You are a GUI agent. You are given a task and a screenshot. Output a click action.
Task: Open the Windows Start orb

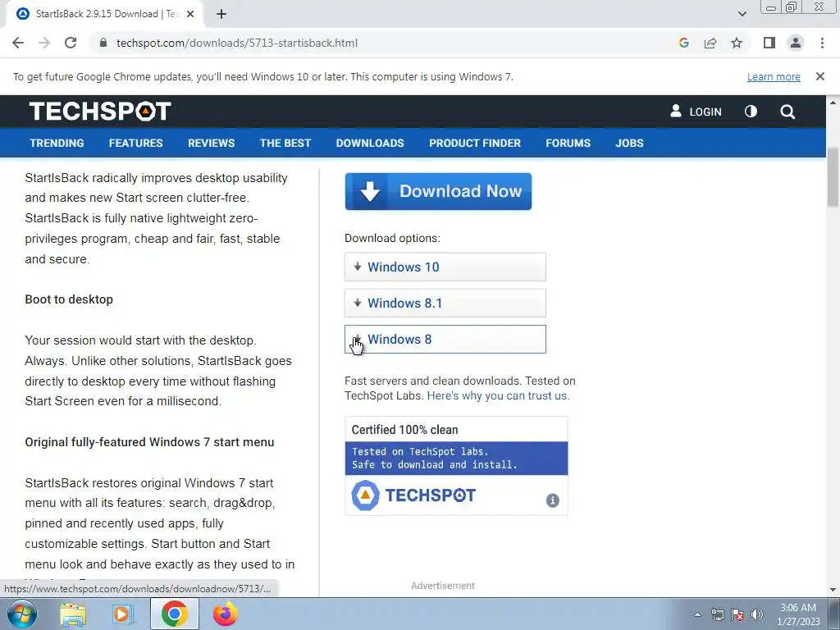(21, 614)
